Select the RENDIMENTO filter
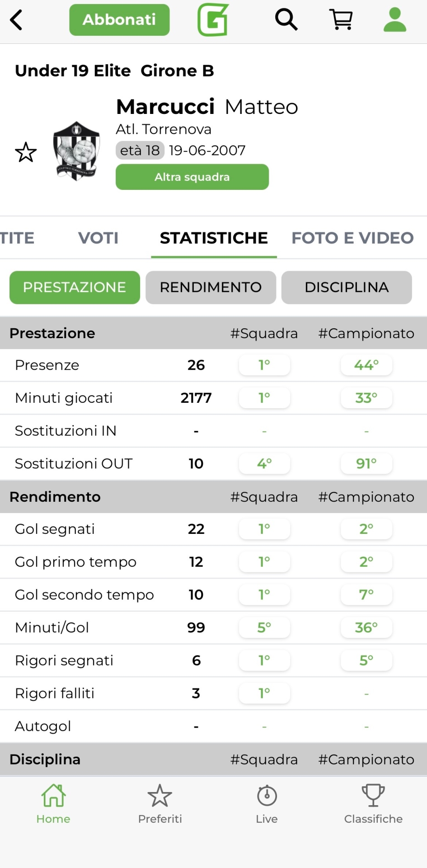The image size is (427, 868). (211, 288)
